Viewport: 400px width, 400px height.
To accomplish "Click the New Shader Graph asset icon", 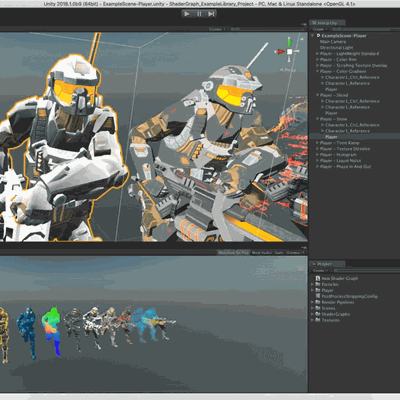I will click(318, 278).
